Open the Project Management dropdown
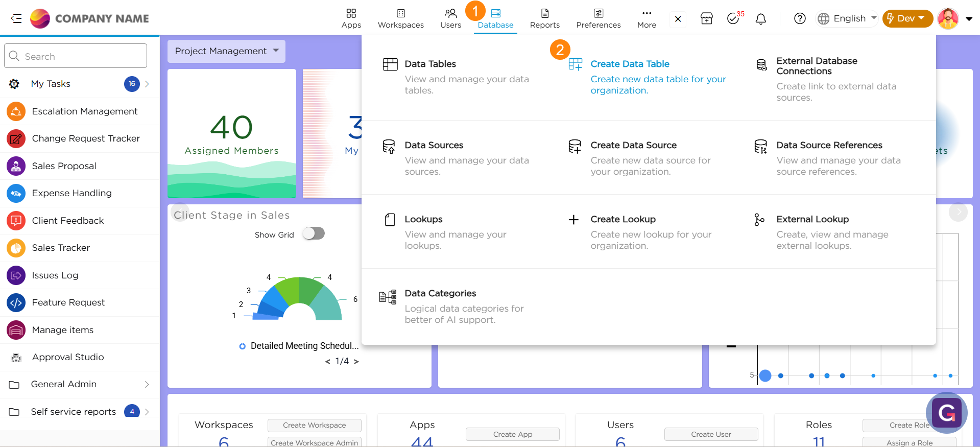This screenshot has width=980, height=447. (226, 51)
